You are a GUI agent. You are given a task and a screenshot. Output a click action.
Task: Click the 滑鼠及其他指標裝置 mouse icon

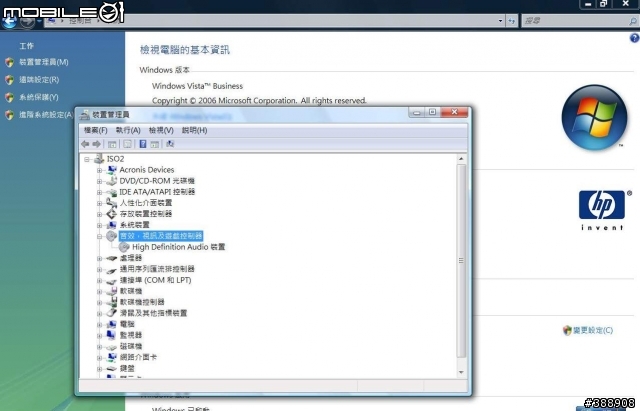tap(112, 313)
